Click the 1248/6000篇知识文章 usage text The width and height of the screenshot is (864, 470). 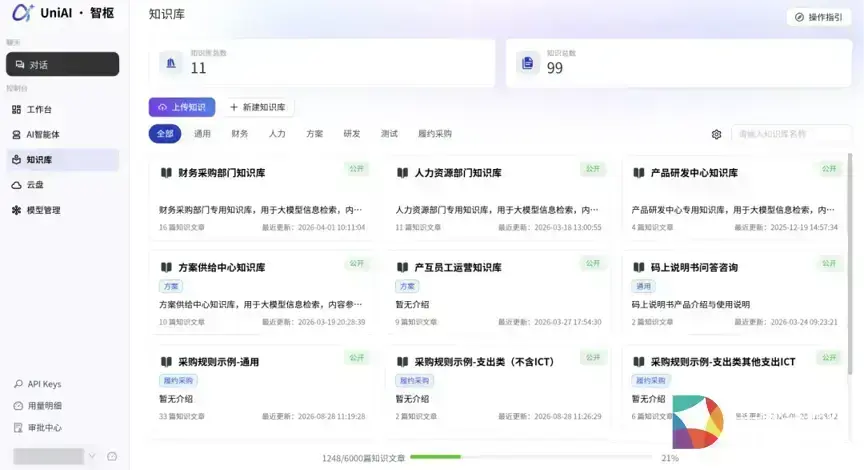364,458
